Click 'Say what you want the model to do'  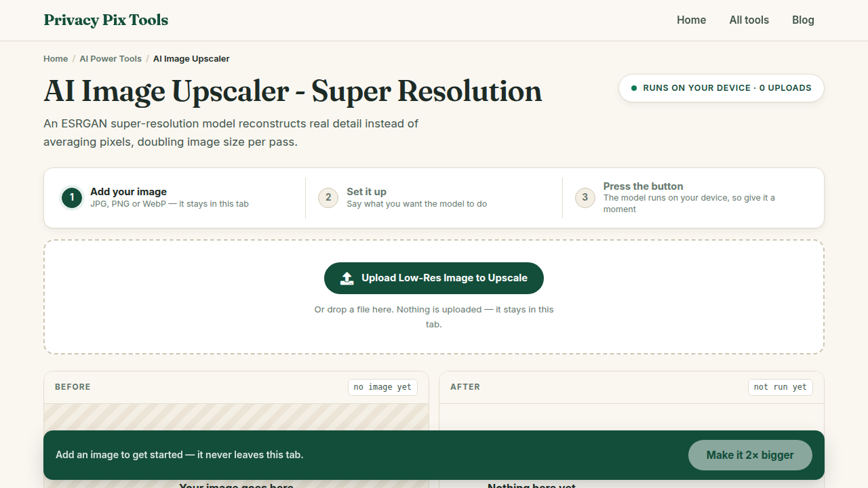click(416, 204)
